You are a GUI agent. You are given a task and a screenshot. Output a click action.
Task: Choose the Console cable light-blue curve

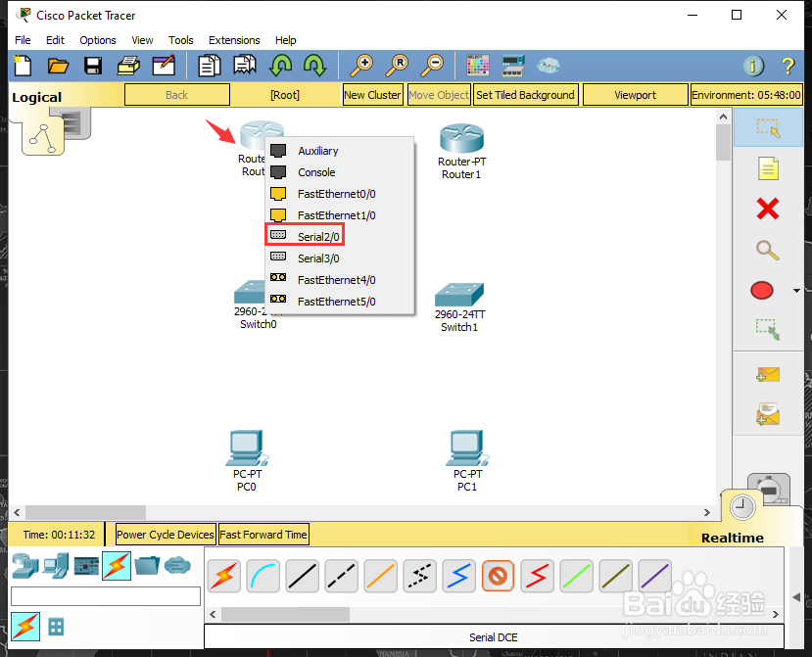click(x=263, y=576)
